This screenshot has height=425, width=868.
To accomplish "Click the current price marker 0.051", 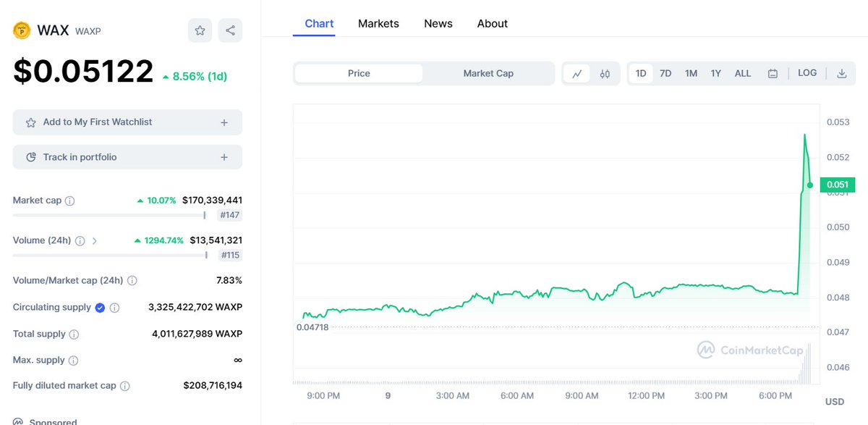I will tap(838, 185).
